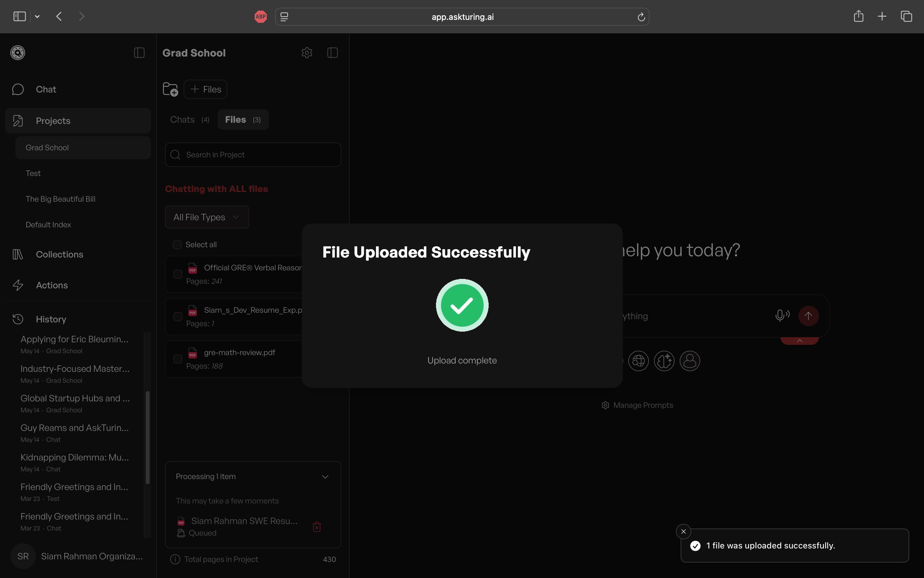Click the send arrow button
Image resolution: width=924 pixels, height=578 pixels.
coord(808,316)
